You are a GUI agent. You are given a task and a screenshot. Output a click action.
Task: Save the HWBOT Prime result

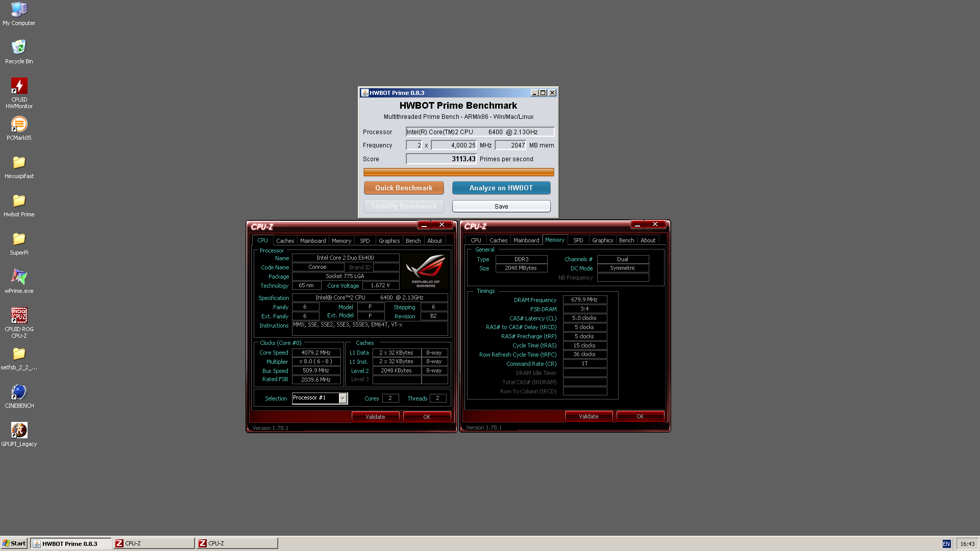501,206
